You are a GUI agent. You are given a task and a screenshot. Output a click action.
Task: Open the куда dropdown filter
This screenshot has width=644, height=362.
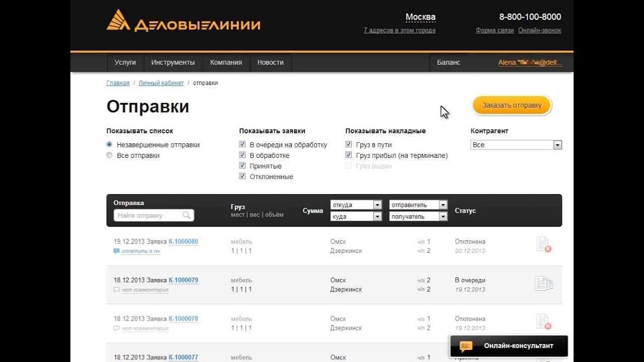356,216
